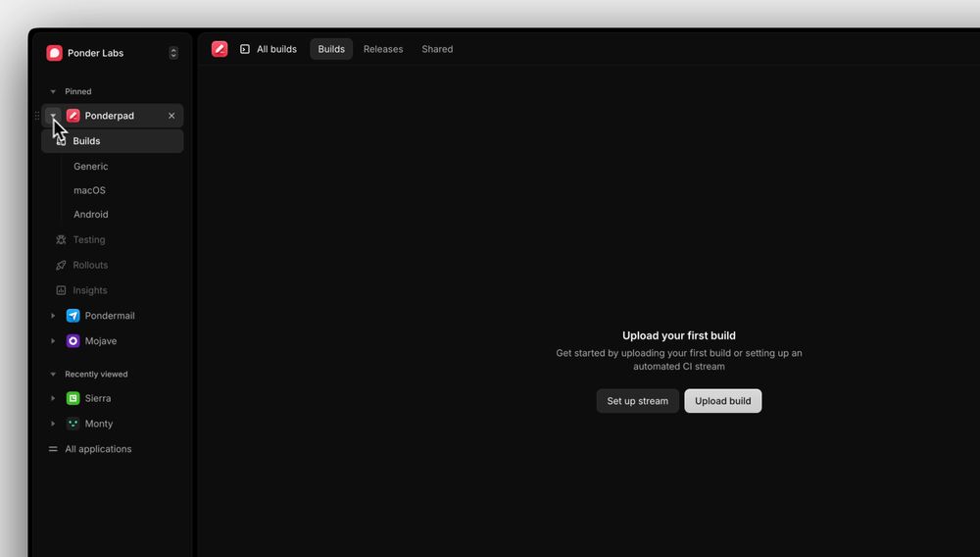Click the Testing bug icon
This screenshot has width=980, height=557.
click(61, 239)
